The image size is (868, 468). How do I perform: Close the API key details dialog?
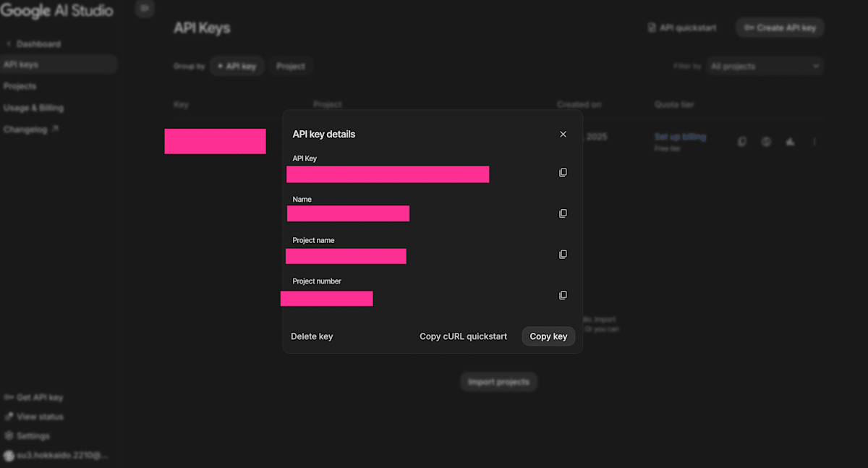pyautogui.click(x=563, y=134)
